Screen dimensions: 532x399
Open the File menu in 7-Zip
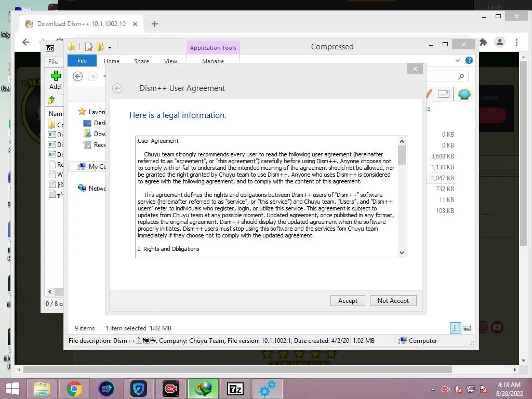tap(53, 61)
